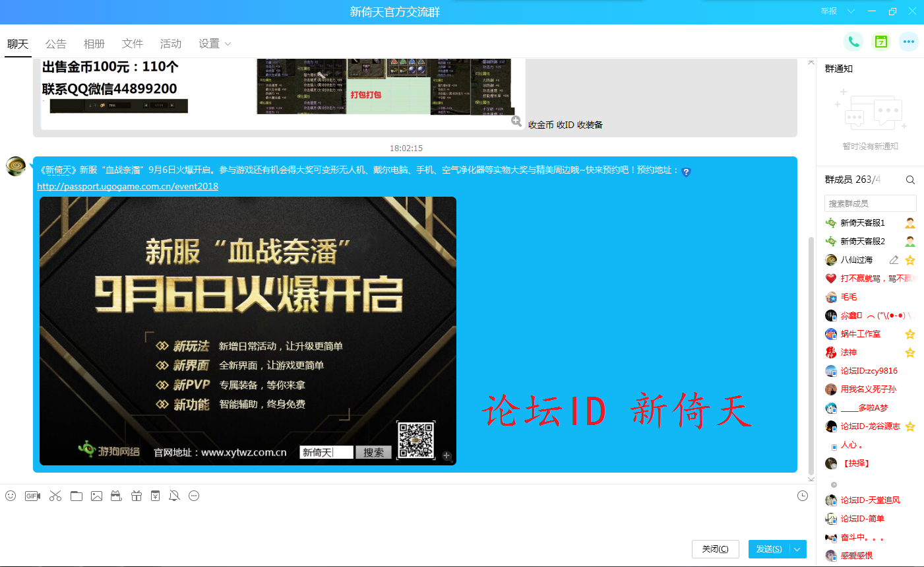
Task: Open the gift box icon
Action: pyautogui.click(x=137, y=496)
